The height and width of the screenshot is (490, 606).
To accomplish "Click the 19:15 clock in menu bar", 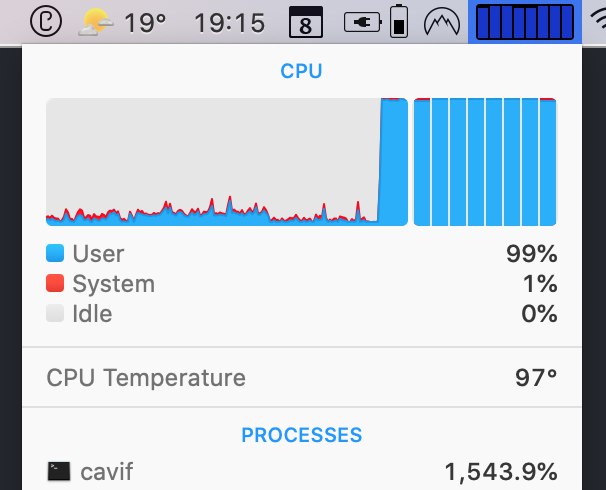I will click(x=230, y=22).
